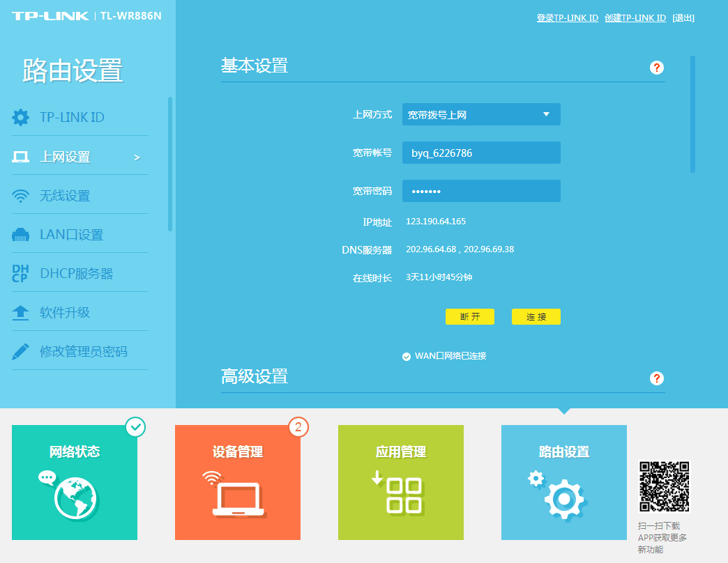The height and width of the screenshot is (563, 728).
Task: Click the WAN口网络已连接 check indicator
Action: [x=407, y=357]
